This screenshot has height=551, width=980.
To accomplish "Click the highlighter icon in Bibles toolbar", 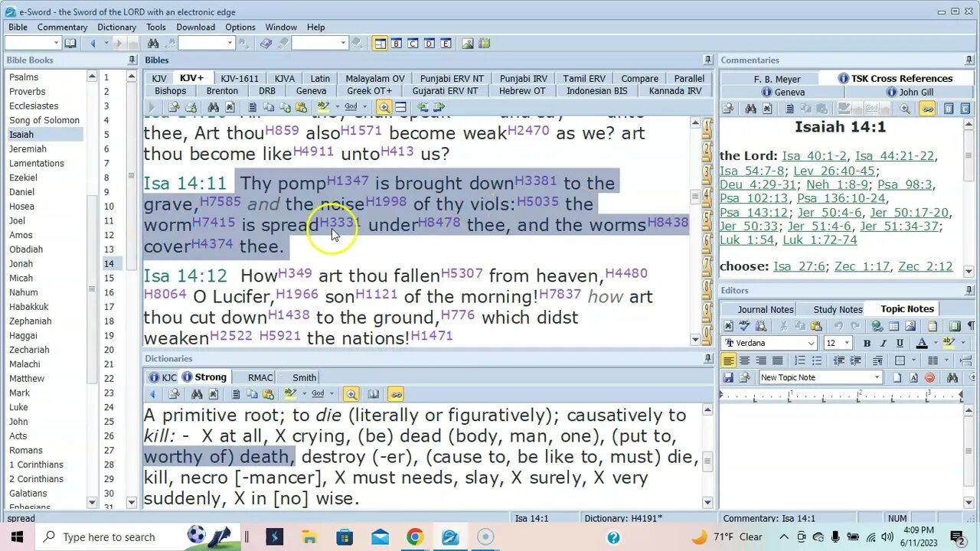I will (323, 107).
